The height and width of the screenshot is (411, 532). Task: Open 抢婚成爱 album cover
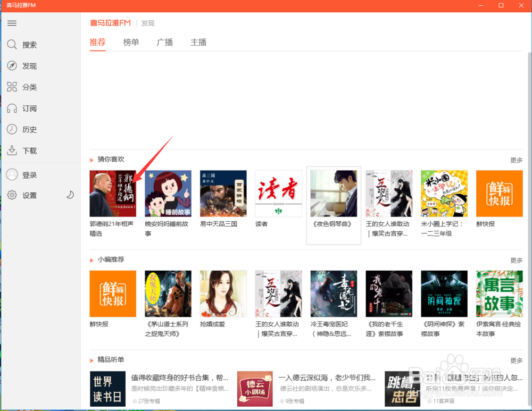click(223, 293)
